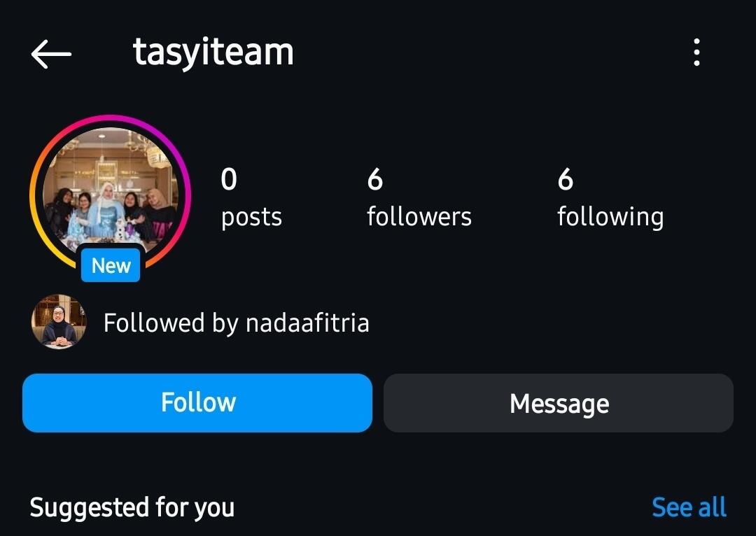The width and height of the screenshot is (756, 536).
Task: Click the following label under the count
Action: point(610,218)
